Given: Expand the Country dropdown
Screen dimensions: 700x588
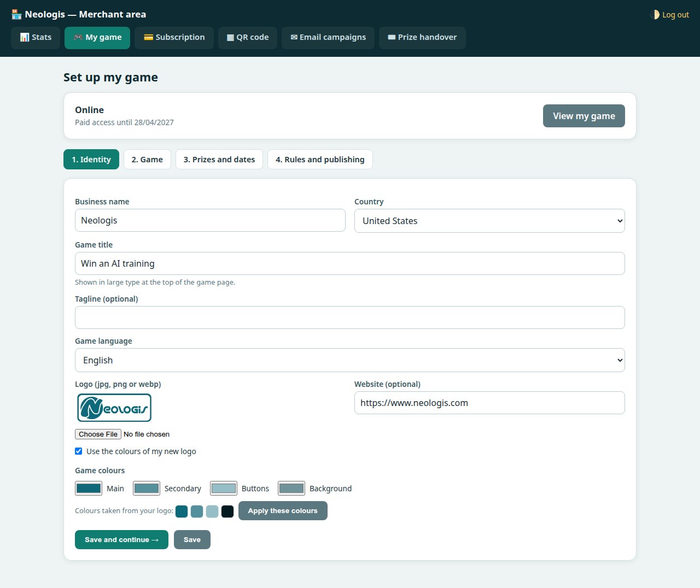Looking at the screenshot, I should coord(489,221).
